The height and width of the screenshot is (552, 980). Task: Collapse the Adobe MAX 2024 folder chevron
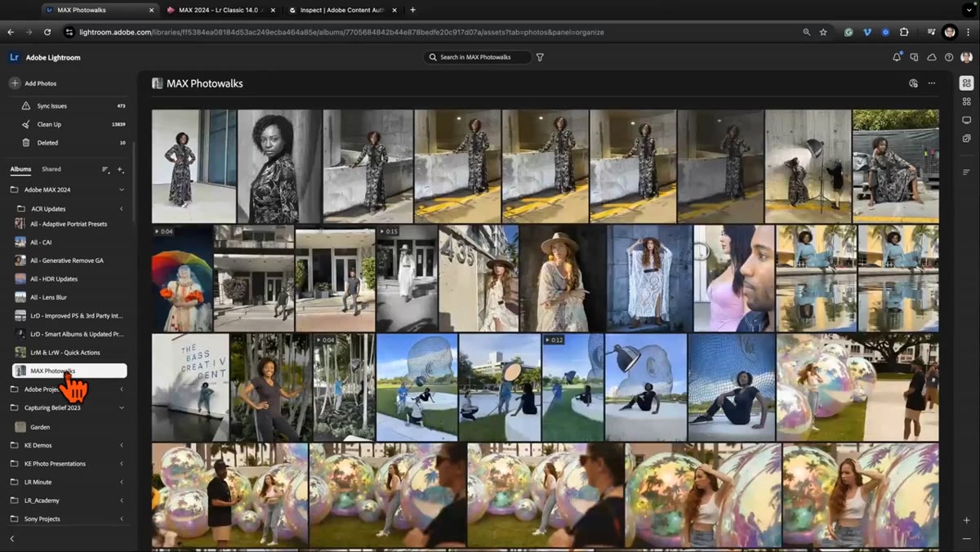(x=122, y=189)
